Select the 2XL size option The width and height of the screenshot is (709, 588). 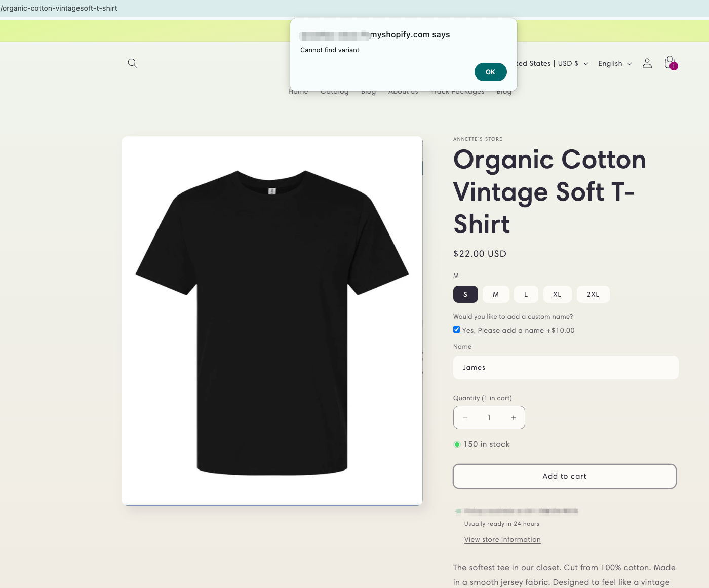(x=593, y=294)
